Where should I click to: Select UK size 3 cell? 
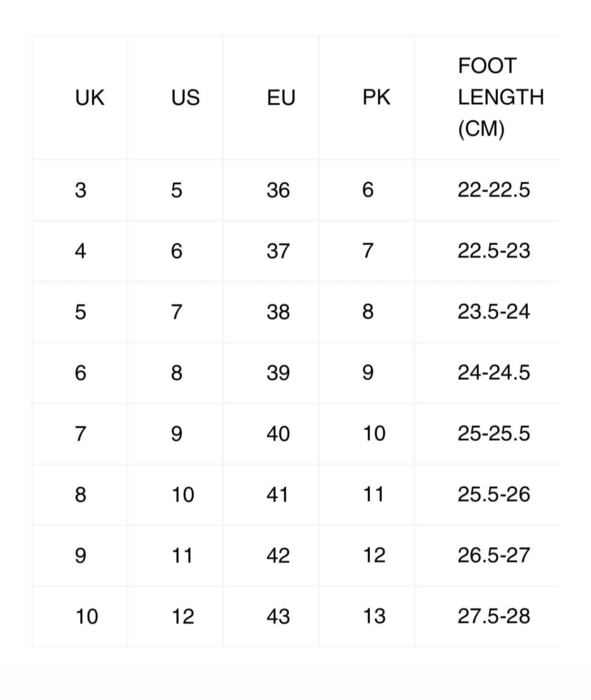[80, 190]
